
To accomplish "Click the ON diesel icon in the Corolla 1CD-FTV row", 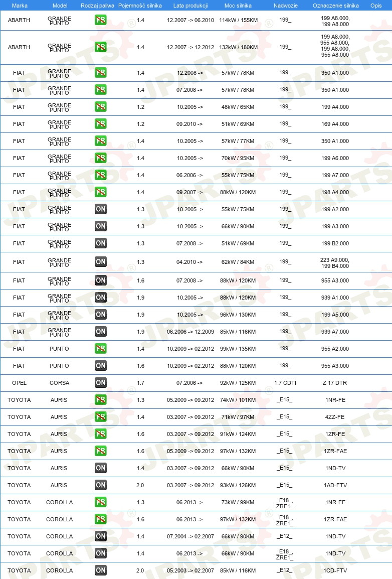I will click(101, 570).
